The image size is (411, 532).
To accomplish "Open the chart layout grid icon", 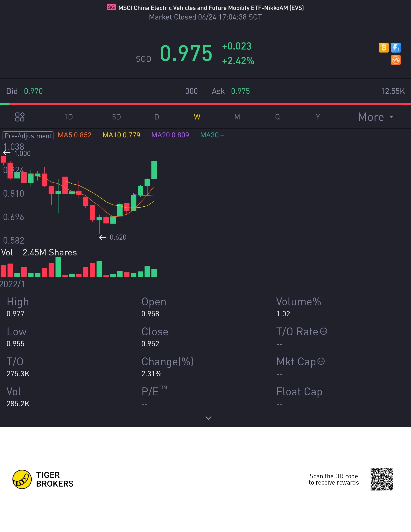I will pyautogui.click(x=20, y=117).
